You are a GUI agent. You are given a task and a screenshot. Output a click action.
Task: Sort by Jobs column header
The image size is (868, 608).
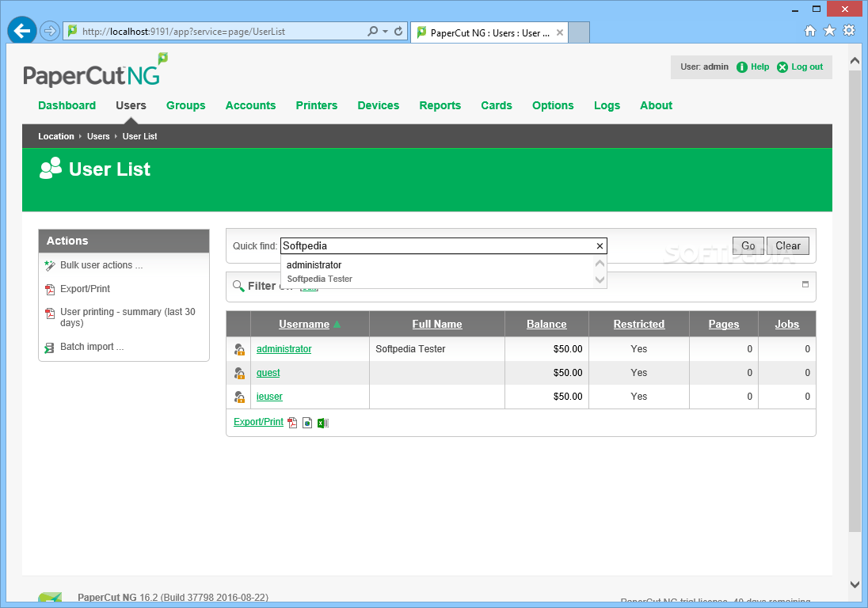786,325
